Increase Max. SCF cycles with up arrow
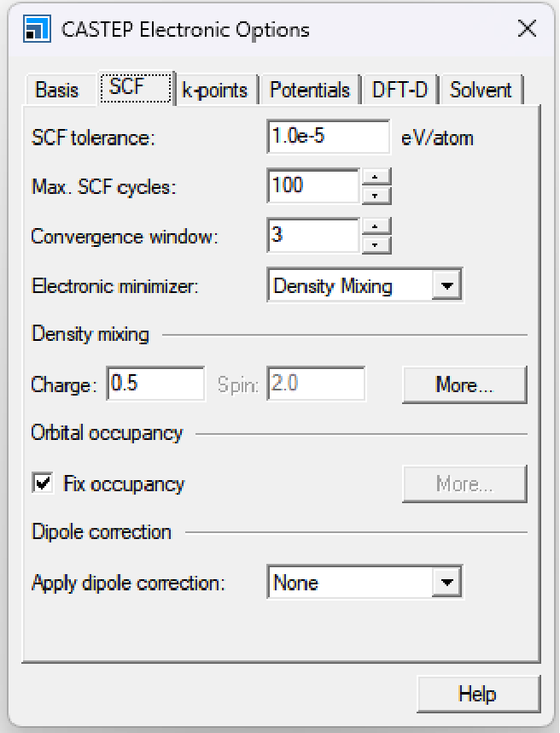The height and width of the screenshot is (733, 560). 376,177
